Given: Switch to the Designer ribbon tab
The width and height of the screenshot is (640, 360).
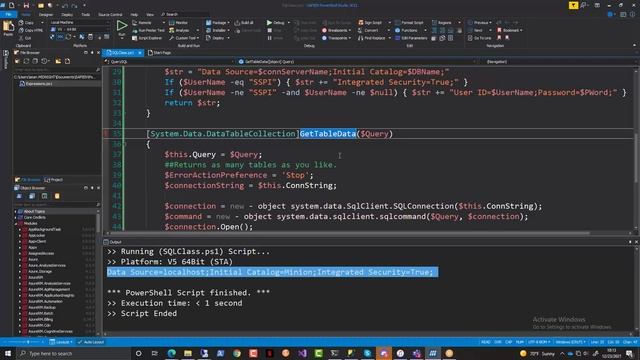Looking at the screenshot, I should [46, 14].
